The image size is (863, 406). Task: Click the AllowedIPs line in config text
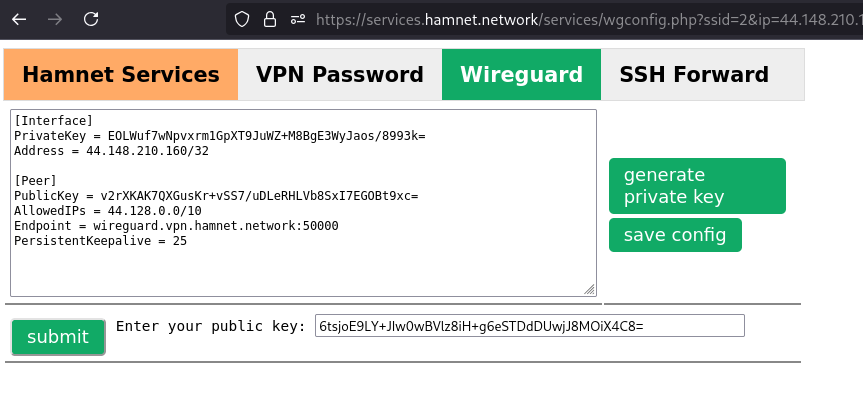[108, 211]
